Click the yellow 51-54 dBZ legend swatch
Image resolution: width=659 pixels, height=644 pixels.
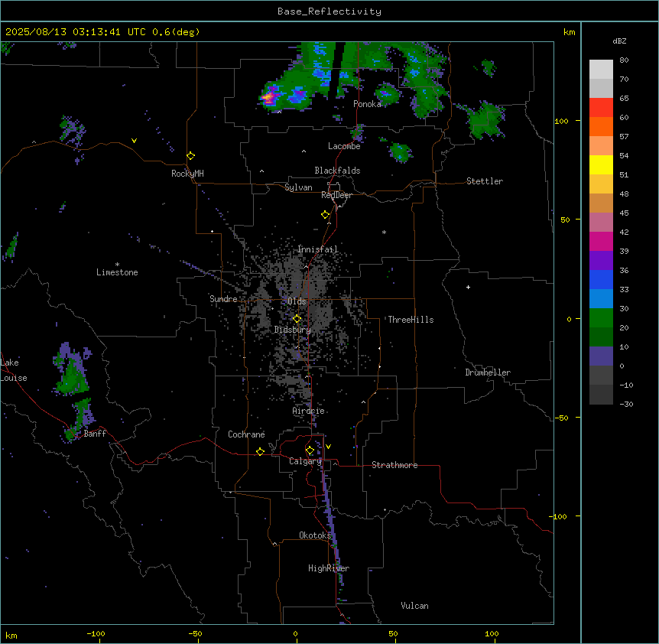[x=601, y=164]
